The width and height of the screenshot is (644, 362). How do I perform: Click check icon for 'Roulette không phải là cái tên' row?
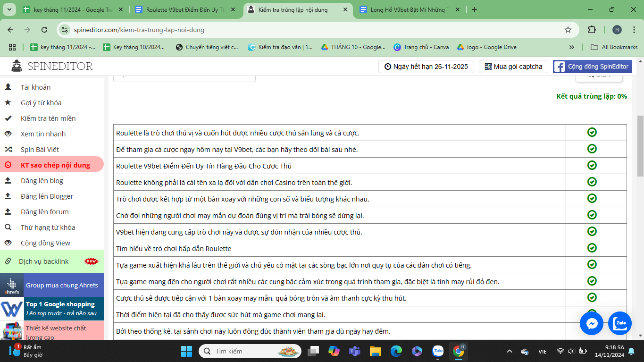coord(592,182)
